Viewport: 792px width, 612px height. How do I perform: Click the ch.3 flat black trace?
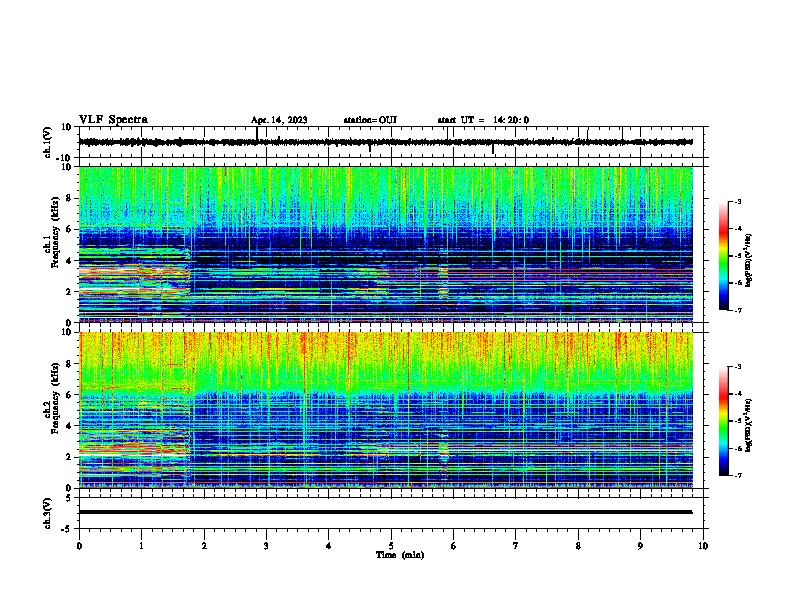[x=385, y=512]
